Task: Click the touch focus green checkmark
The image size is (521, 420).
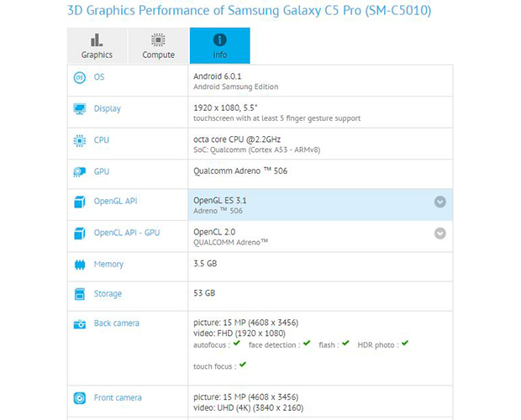Action: (x=243, y=365)
